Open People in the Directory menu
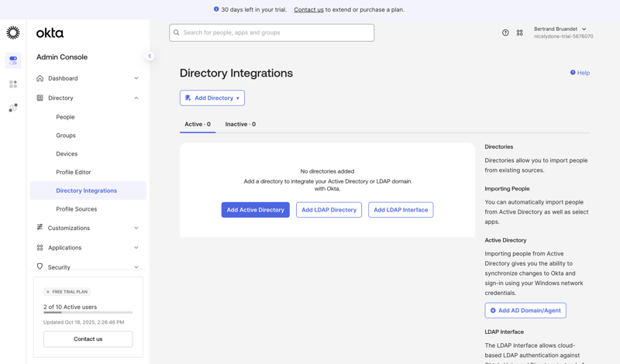The image size is (620, 364). tap(65, 117)
